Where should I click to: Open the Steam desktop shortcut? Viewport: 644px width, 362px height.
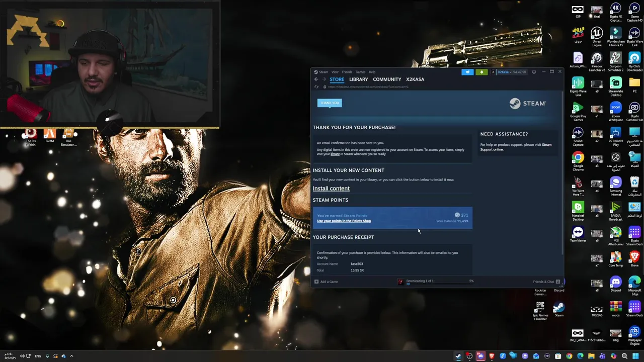(x=559, y=309)
